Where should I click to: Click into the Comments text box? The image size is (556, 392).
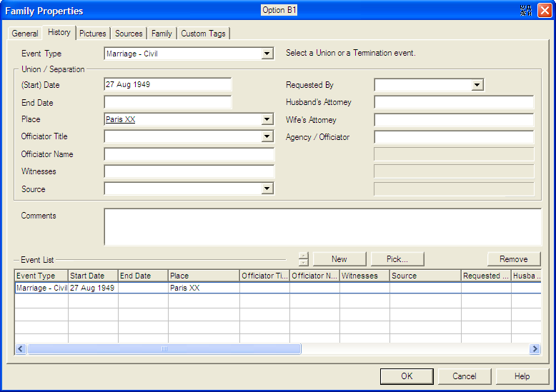[322, 226]
